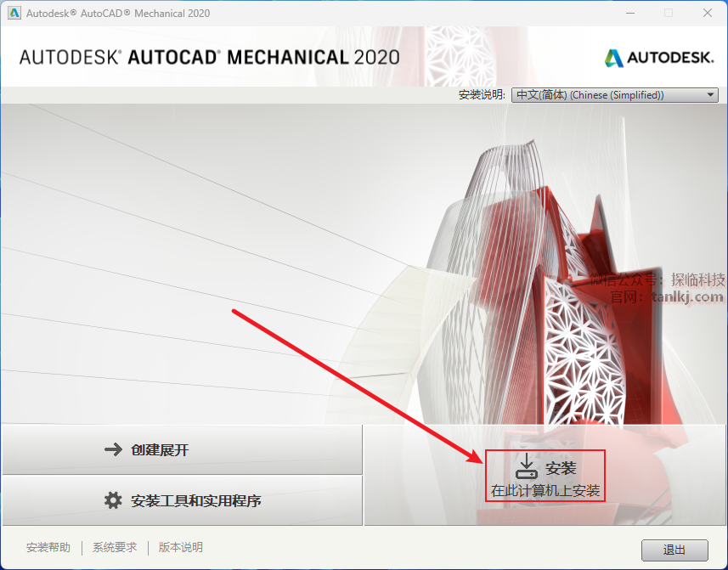Viewport: 728px width, 570px height.
Task: Click the AUTODESK AUTOCAD MECHANICAL 2020 heading
Action: pyautogui.click(x=209, y=58)
